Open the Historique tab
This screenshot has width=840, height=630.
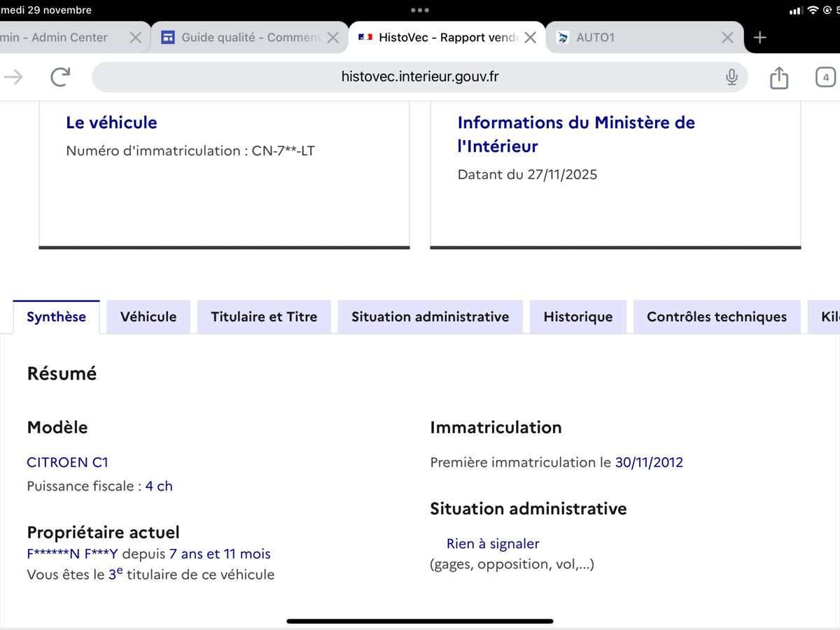(x=578, y=317)
